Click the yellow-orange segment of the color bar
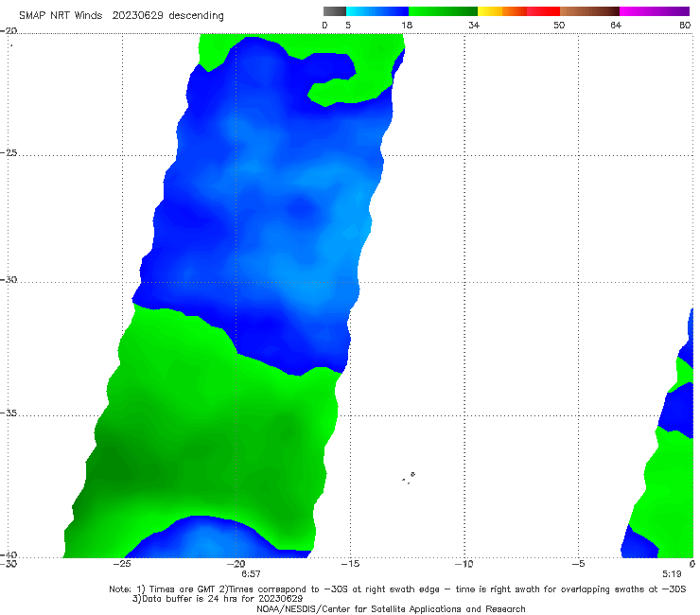 [502, 11]
